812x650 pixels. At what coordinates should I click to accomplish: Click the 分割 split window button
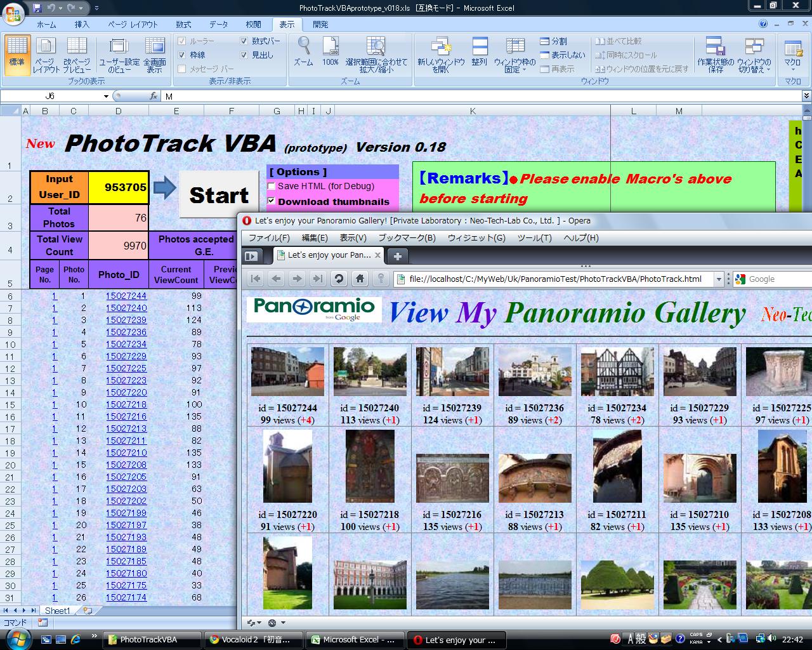553,41
